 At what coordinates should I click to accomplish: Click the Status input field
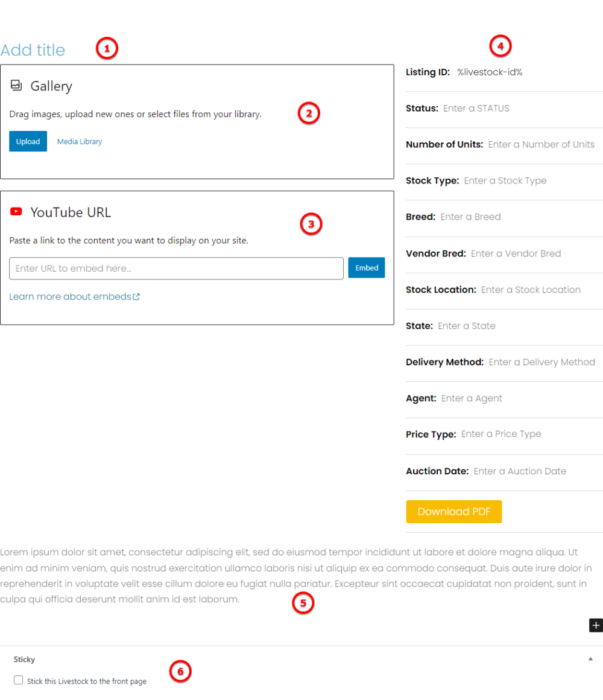[476, 109]
